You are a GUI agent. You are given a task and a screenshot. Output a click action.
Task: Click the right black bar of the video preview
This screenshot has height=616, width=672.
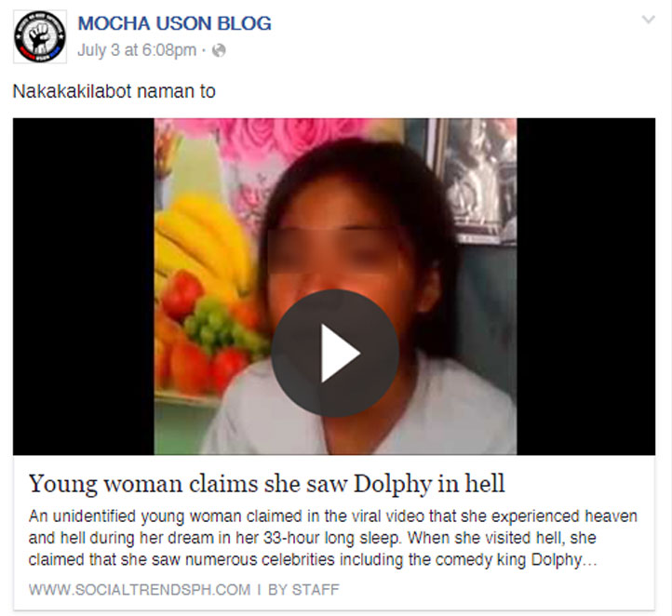coord(585,287)
